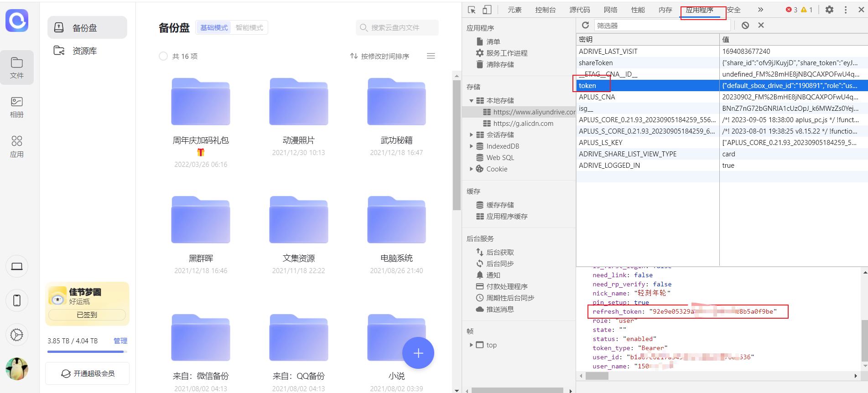This screenshot has height=393, width=868.
Task: Click the blue plus upload button
Action: click(418, 353)
